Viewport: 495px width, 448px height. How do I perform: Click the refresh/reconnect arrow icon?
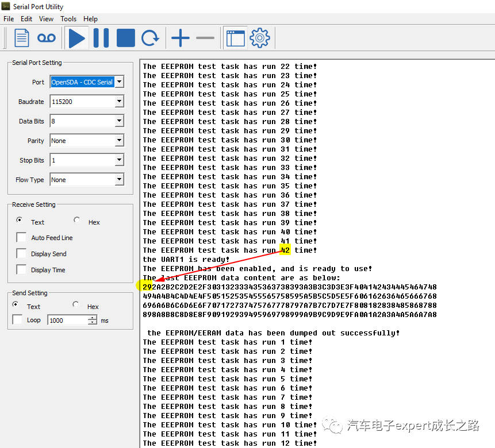click(x=151, y=38)
